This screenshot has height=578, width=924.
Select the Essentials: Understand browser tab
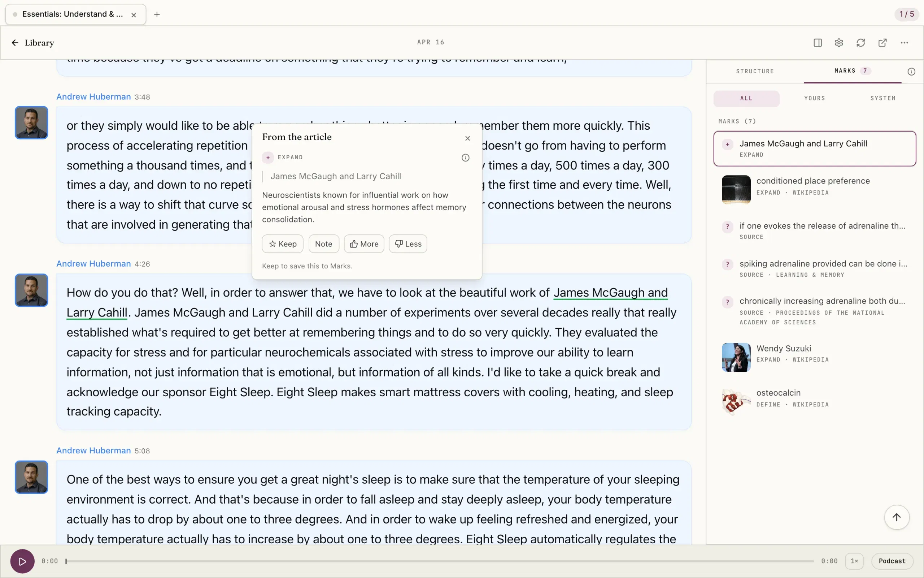(x=75, y=14)
